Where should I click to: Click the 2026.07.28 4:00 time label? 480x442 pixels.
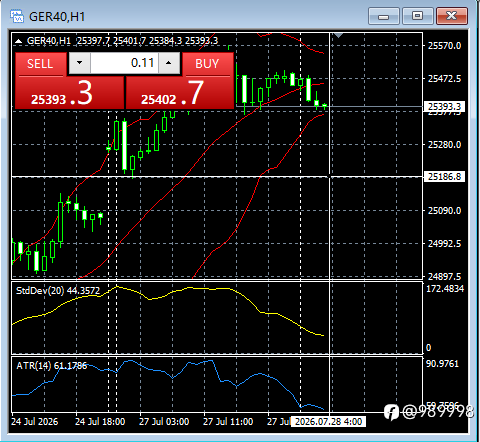pyautogui.click(x=328, y=422)
